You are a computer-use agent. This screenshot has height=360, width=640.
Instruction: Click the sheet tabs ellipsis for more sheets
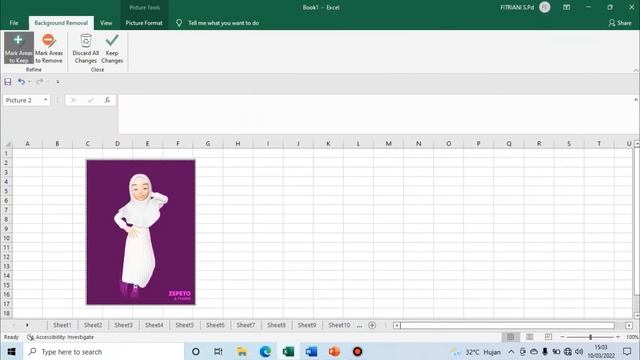pos(359,326)
